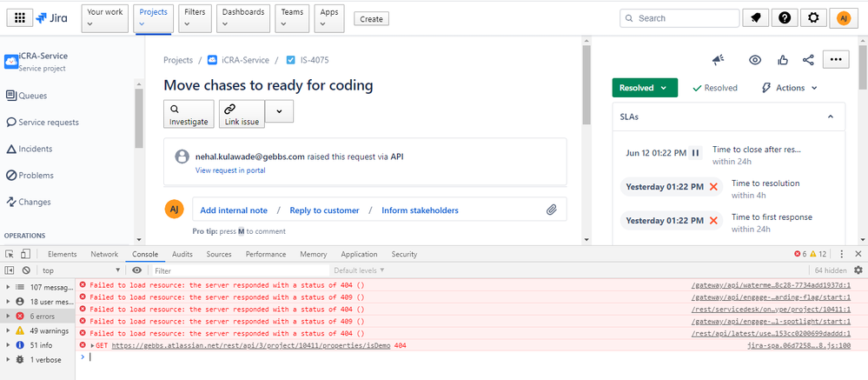This screenshot has height=380, width=868.
Task: Switch to the Sources tab
Action: point(219,254)
